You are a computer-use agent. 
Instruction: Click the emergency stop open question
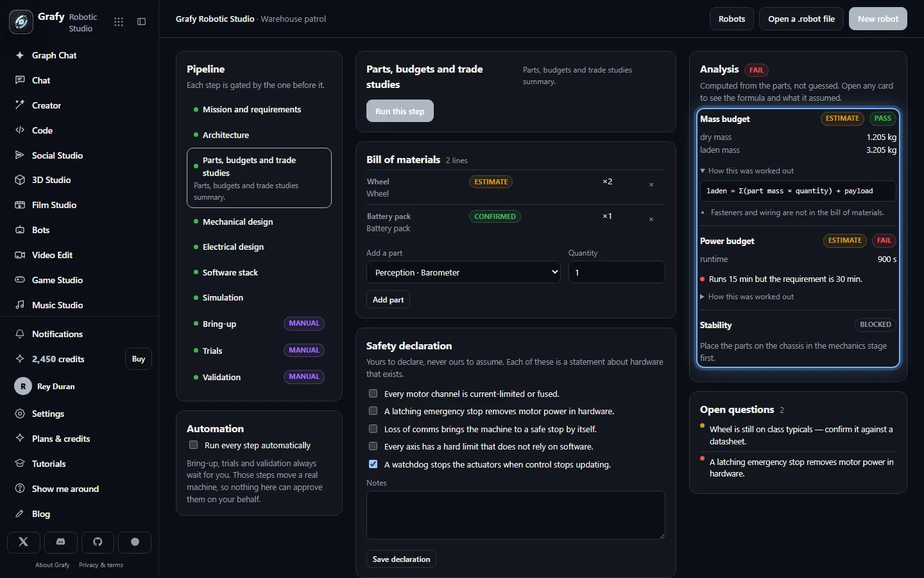[801, 468]
